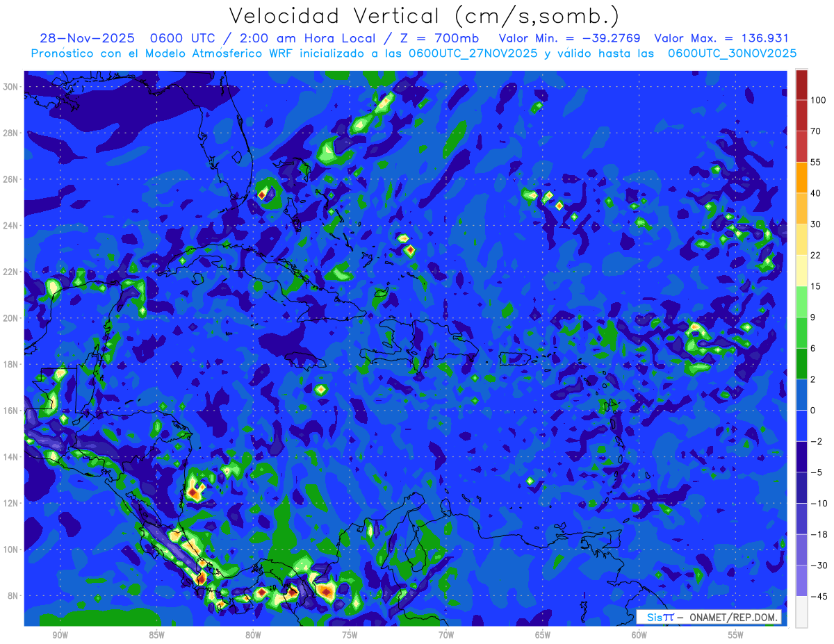Pick the orange legend band just below 55
The width and height of the screenshot is (834, 644).
click(x=801, y=178)
